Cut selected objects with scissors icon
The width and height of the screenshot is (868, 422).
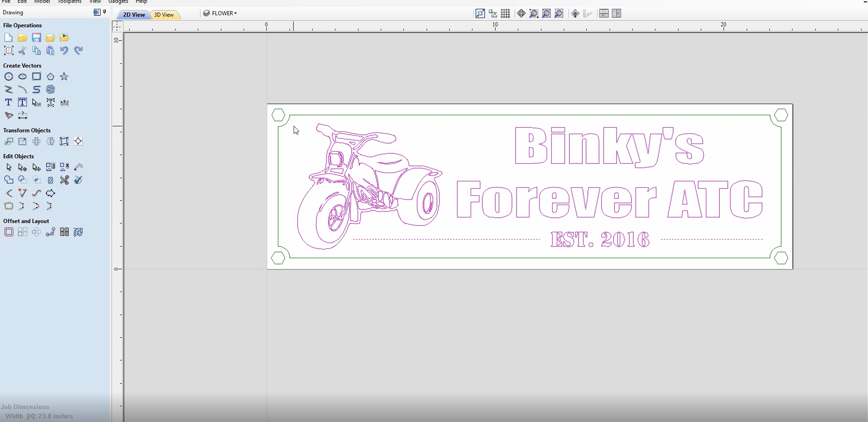click(22, 50)
